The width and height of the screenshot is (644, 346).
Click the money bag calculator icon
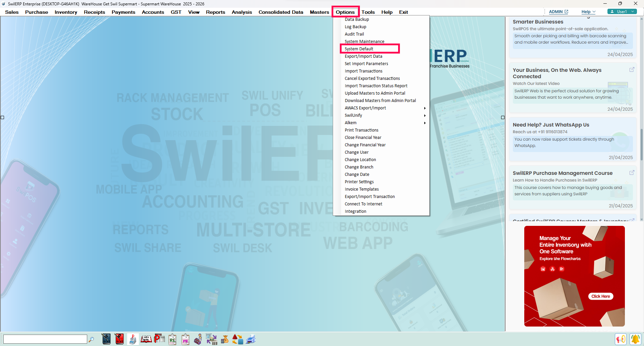coord(225,339)
